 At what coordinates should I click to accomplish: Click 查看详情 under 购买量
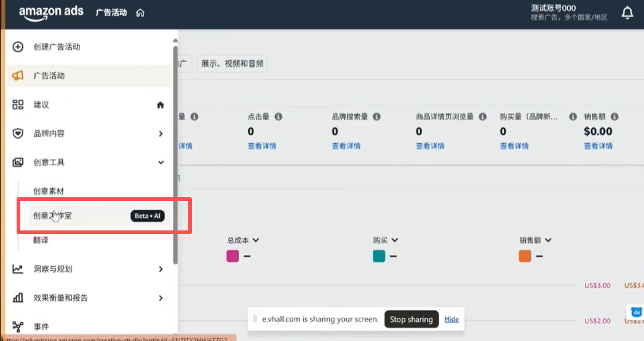pos(514,146)
